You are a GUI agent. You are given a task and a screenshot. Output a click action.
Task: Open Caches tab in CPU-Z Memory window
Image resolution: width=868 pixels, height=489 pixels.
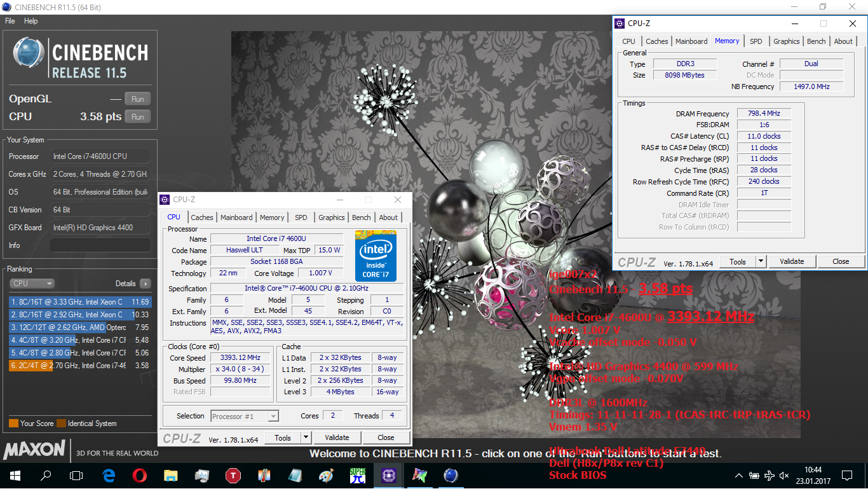click(657, 41)
